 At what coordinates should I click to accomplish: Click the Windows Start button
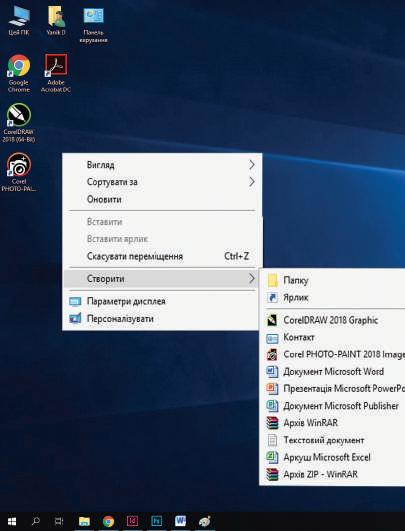[x=12, y=521]
